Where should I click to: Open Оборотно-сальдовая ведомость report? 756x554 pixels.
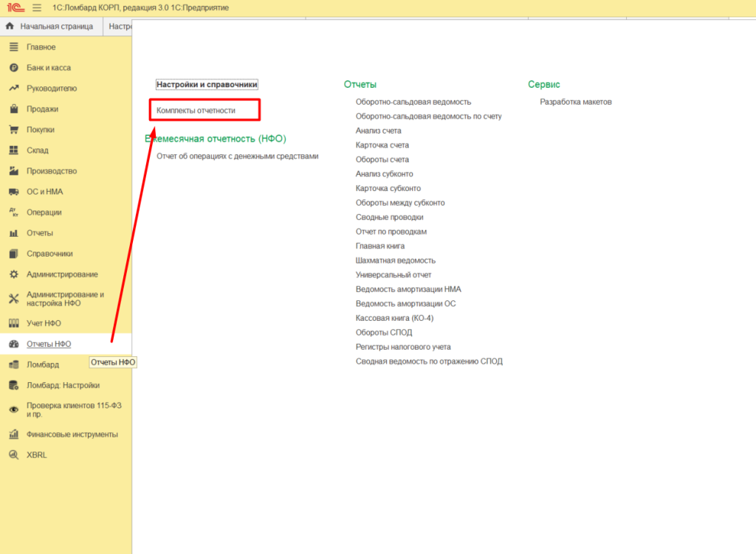click(413, 102)
